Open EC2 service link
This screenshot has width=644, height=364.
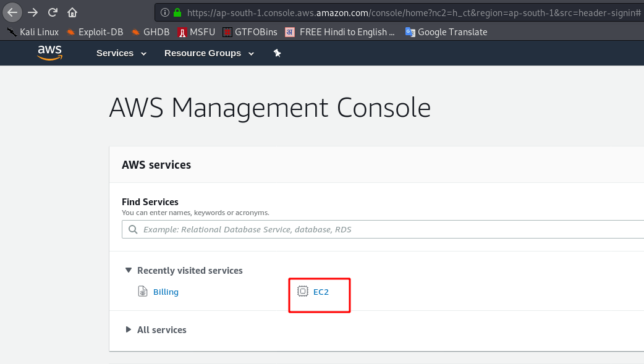pyautogui.click(x=321, y=292)
